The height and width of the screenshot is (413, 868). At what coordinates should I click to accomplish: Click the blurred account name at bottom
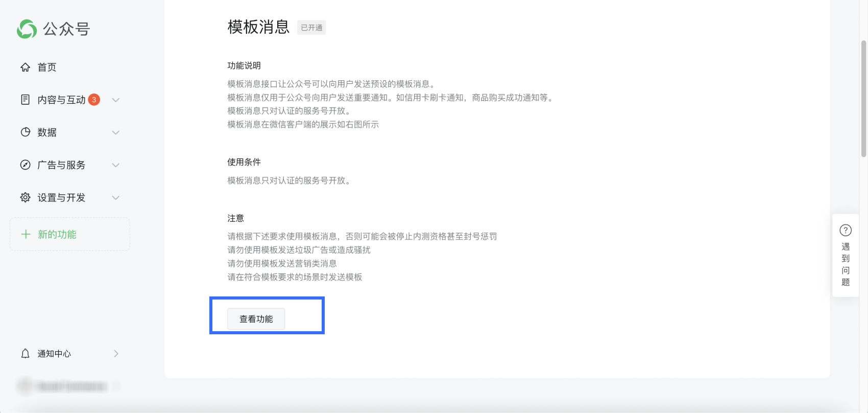tap(71, 386)
